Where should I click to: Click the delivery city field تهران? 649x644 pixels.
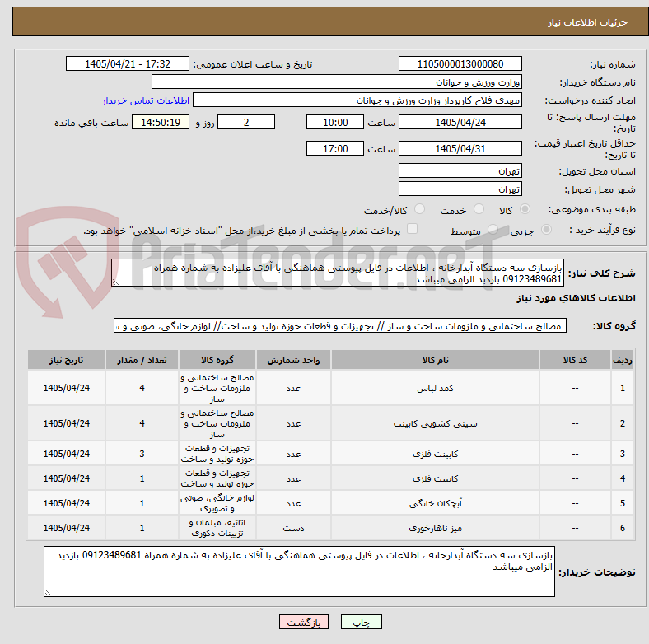coord(460,189)
